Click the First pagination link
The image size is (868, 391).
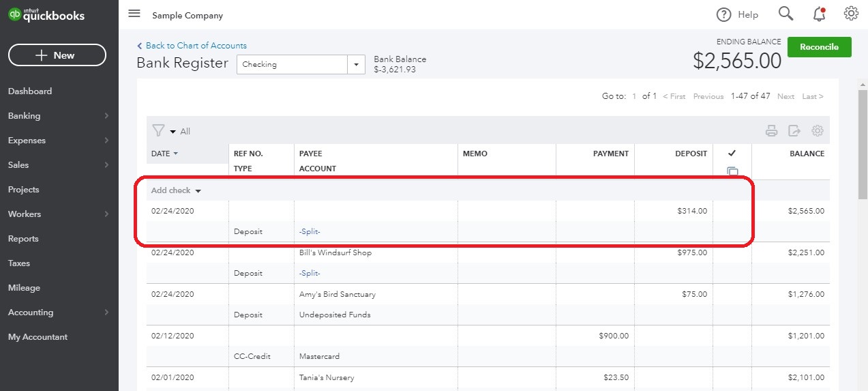(674, 96)
